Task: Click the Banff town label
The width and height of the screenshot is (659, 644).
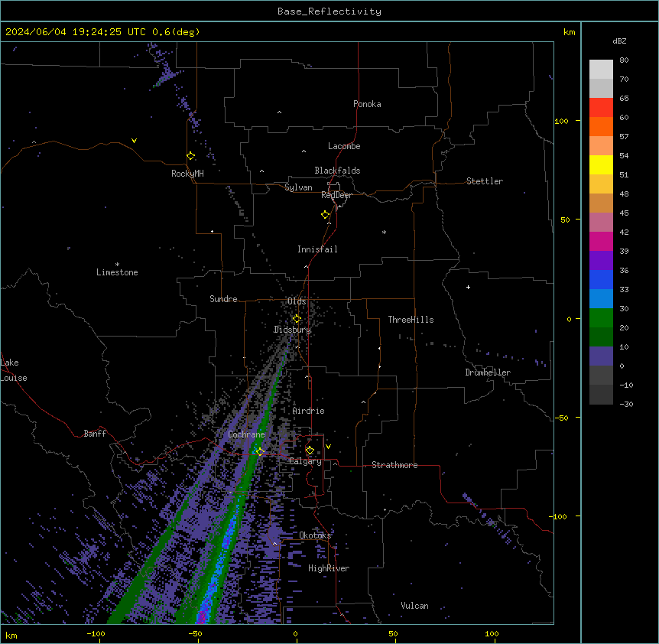Action: [95, 434]
